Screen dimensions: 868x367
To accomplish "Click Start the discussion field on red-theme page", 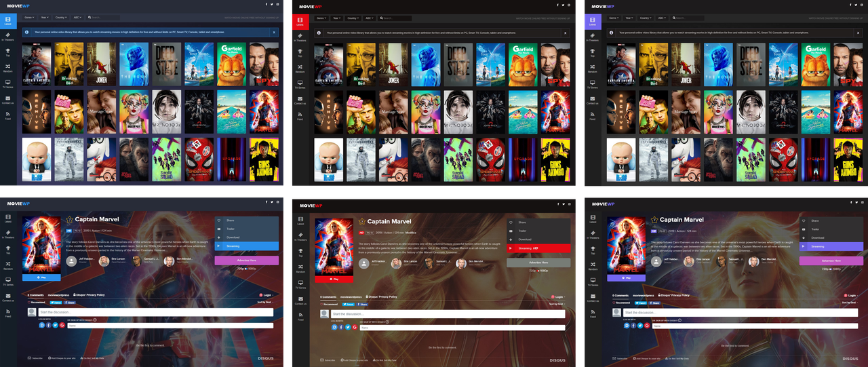I will click(x=448, y=315).
